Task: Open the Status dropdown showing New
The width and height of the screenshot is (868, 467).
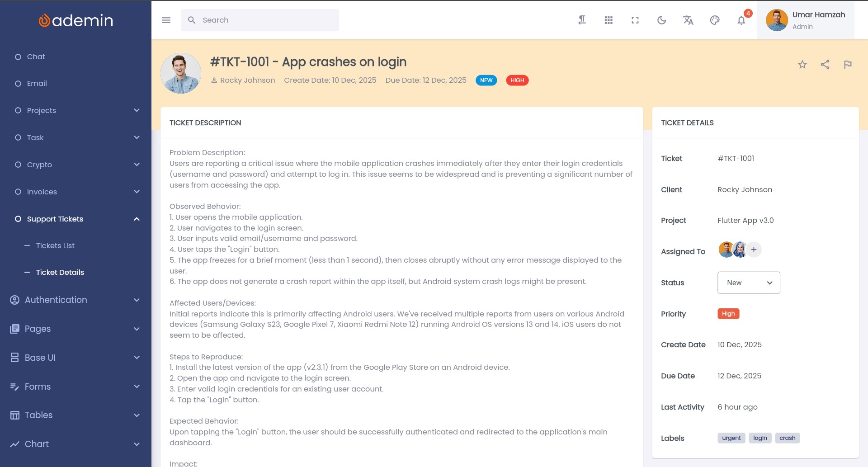Action: click(x=749, y=283)
